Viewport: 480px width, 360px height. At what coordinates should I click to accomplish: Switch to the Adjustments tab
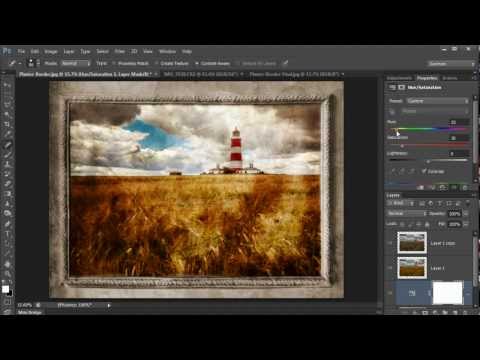point(399,78)
